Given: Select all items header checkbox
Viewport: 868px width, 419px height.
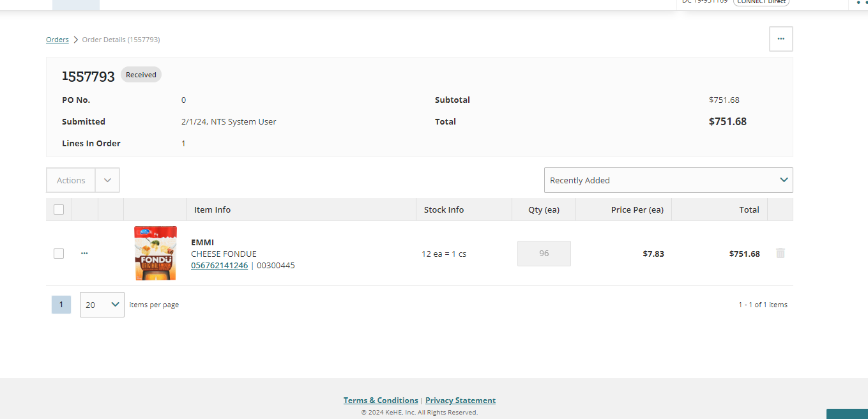Looking at the screenshot, I should (59, 209).
